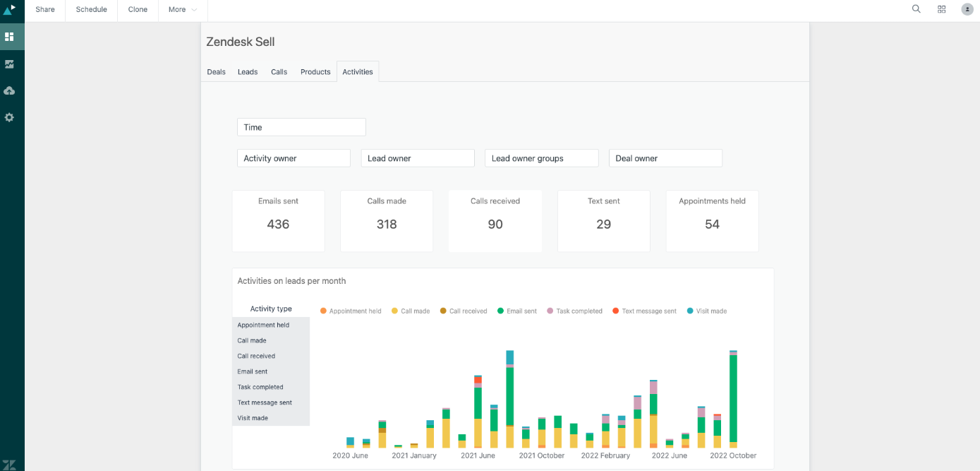Expand the More dropdown menu

(182, 10)
